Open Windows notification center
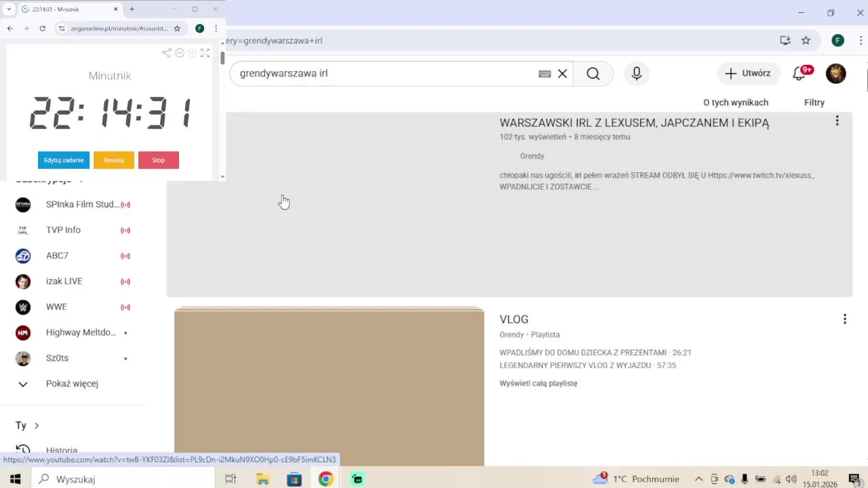Viewport: 868px width, 488px height. click(854, 479)
